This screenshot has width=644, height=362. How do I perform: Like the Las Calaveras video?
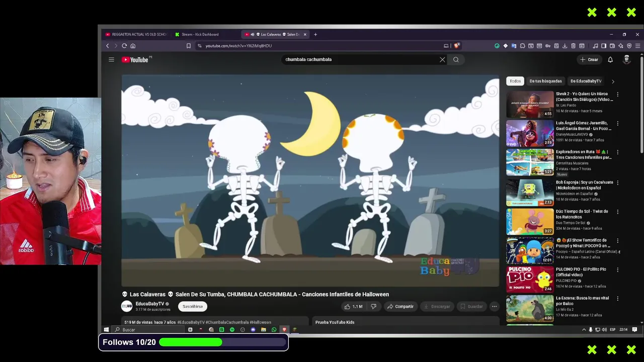click(x=353, y=306)
